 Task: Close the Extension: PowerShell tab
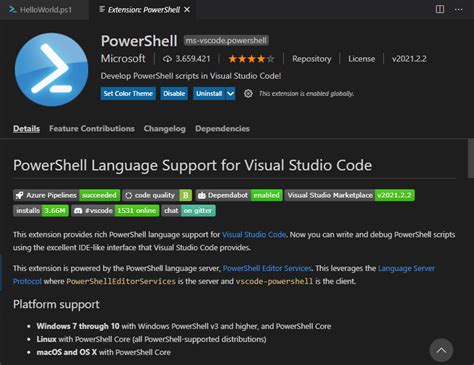[187, 10]
